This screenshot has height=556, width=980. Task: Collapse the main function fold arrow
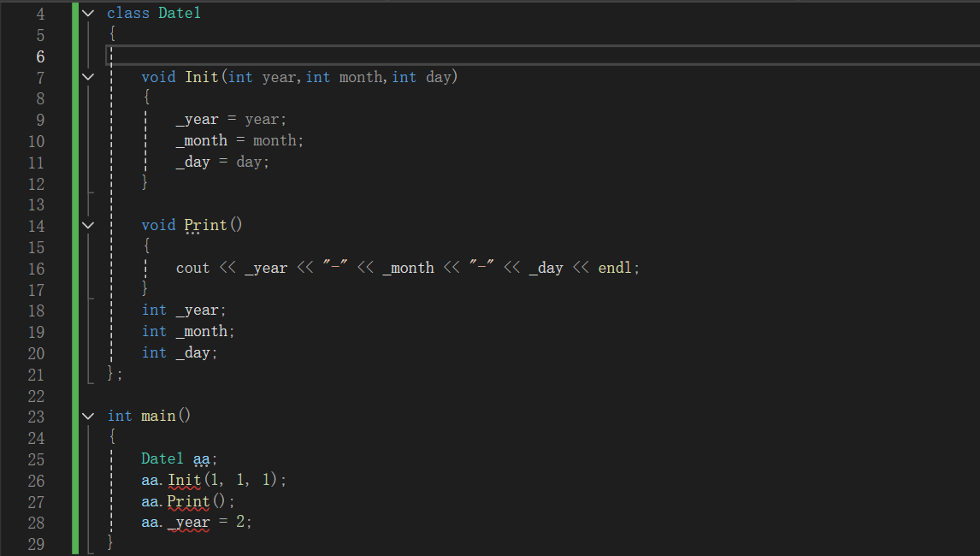click(88, 416)
